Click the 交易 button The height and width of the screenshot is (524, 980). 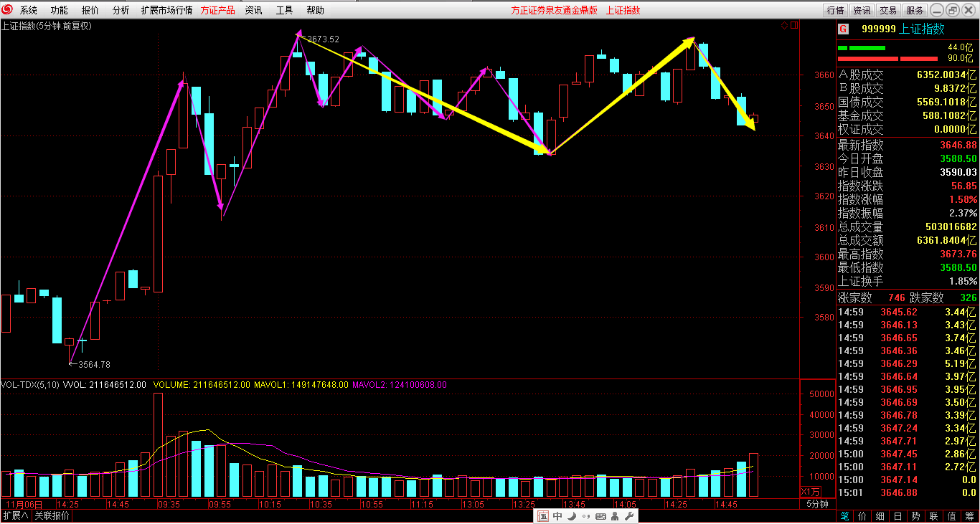coord(888,10)
